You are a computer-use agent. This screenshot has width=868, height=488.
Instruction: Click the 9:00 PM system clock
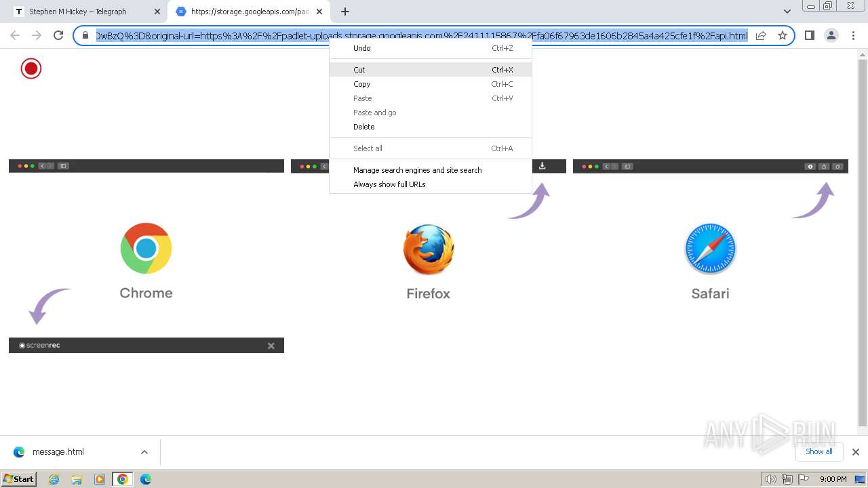(x=833, y=479)
